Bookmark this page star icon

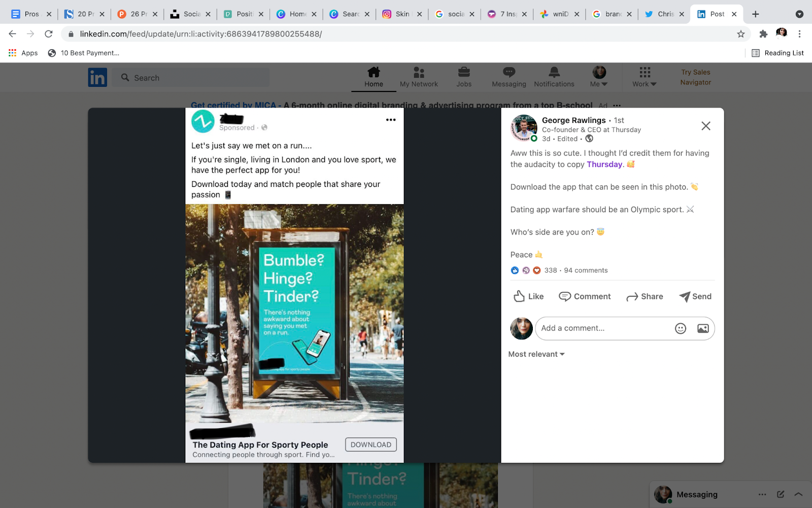(741, 34)
